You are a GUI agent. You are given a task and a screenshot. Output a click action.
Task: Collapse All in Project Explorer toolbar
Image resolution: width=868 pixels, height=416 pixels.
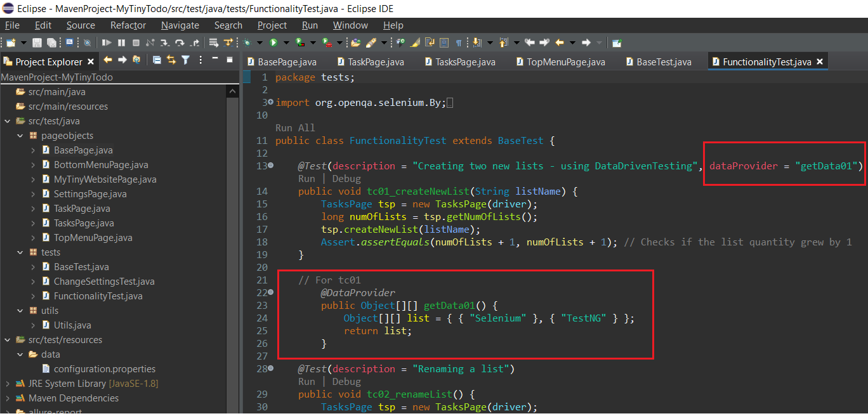click(x=157, y=60)
